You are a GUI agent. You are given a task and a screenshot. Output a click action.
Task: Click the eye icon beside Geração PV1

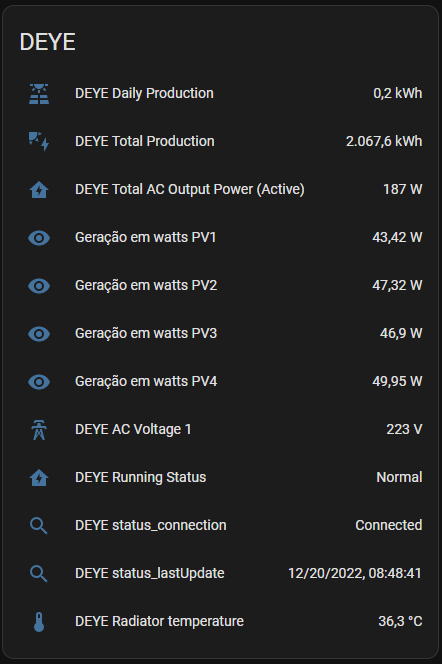pos(39,238)
